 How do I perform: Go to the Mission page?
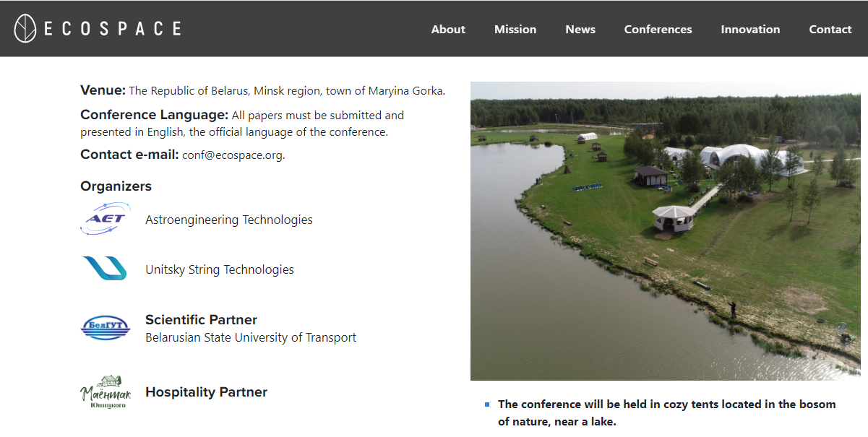(515, 30)
